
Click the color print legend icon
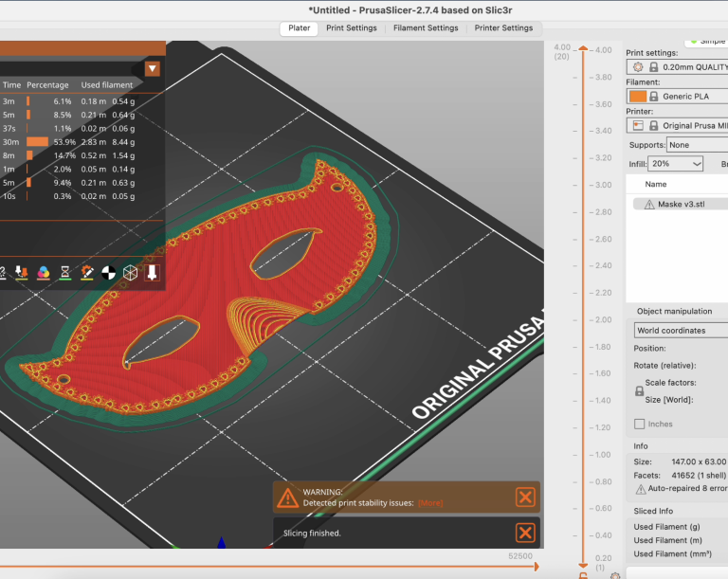pyautogui.click(x=43, y=273)
